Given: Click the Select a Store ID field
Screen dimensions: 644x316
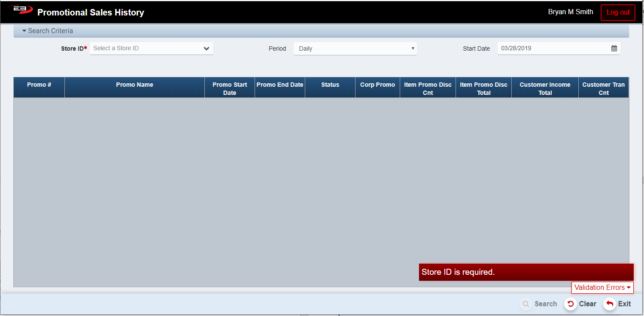Looking at the screenshot, I should click(145, 49).
